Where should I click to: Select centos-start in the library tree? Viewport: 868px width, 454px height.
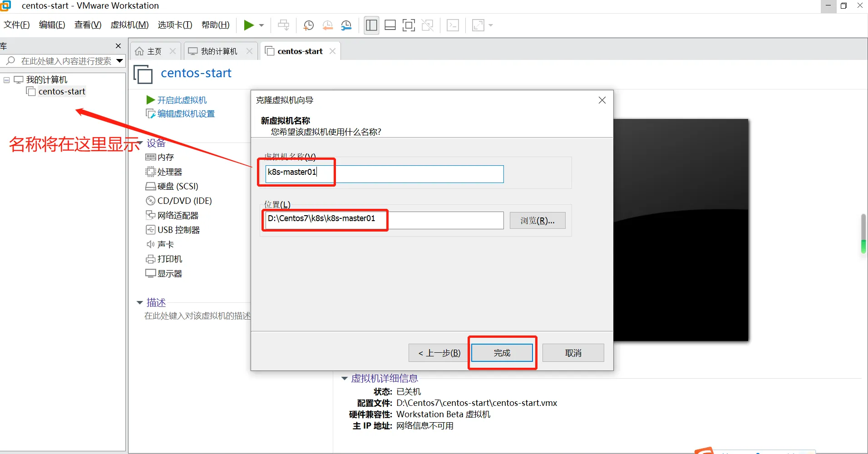click(62, 92)
